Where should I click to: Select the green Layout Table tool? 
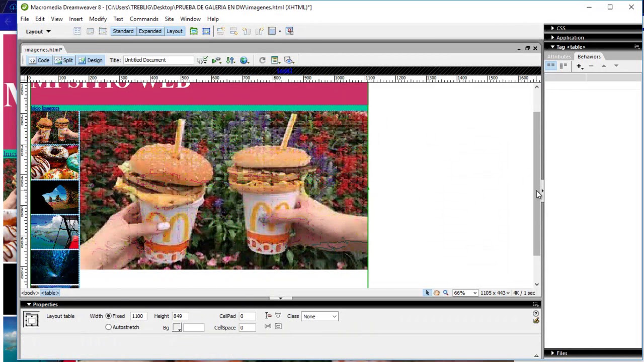coord(193,31)
